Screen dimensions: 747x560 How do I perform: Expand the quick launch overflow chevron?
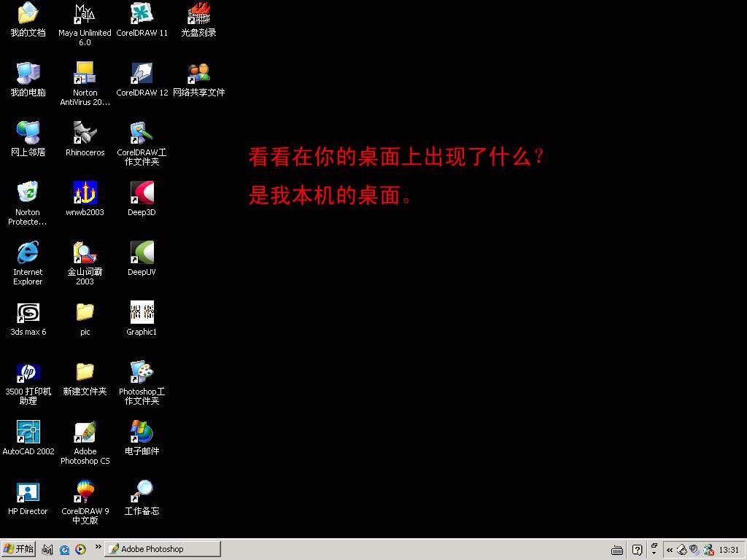point(98,547)
